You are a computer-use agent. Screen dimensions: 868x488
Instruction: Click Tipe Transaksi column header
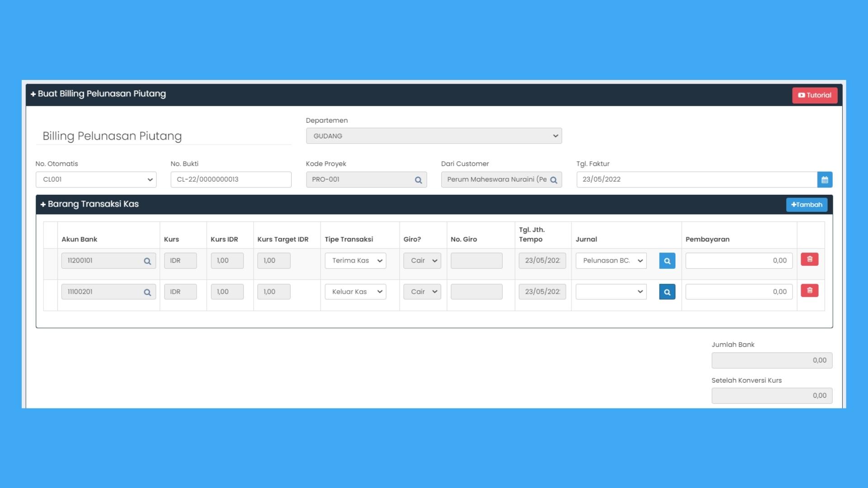coord(349,239)
